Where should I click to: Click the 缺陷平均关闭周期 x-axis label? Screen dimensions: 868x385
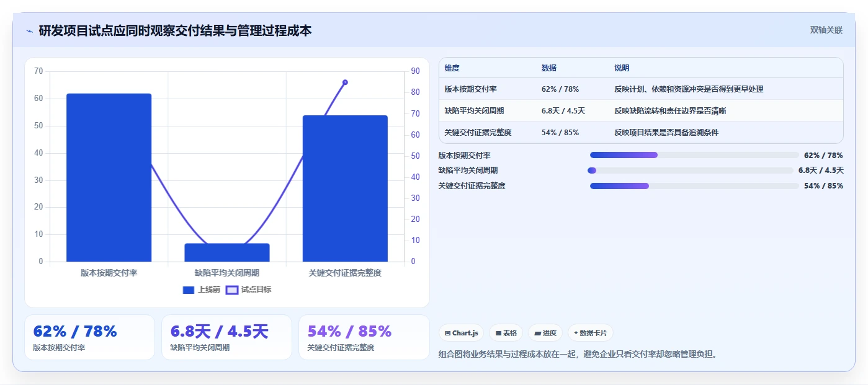tap(227, 273)
